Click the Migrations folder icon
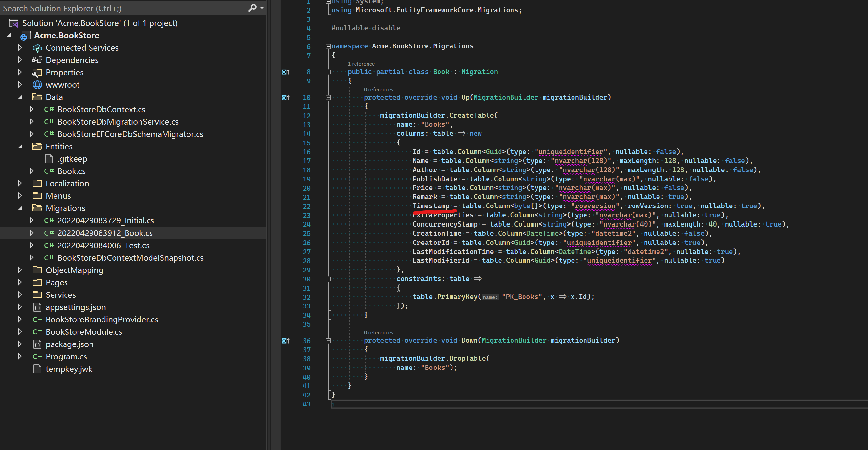The height and width of the screenshot is (450, 868). pos(37,208)
